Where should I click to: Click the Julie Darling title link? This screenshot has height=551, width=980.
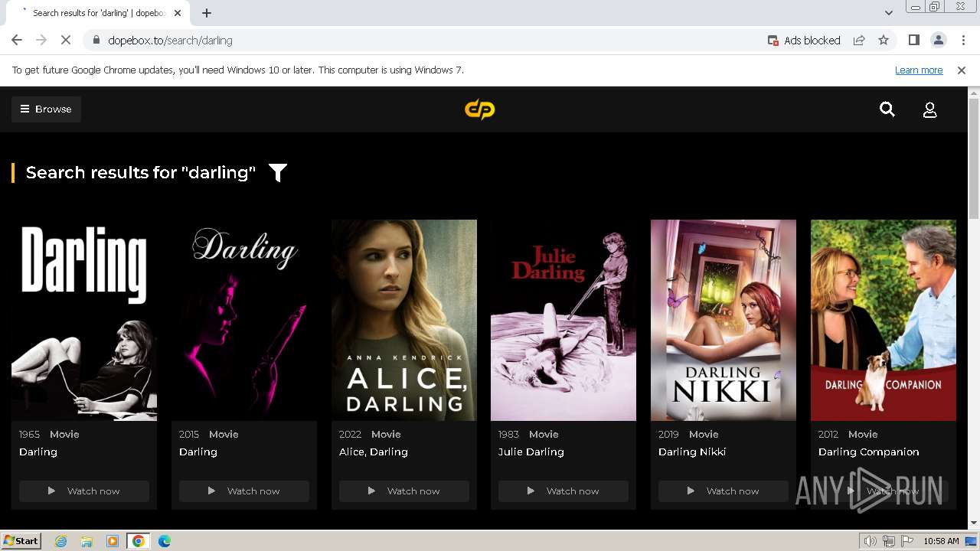click(x=531, y=452)
